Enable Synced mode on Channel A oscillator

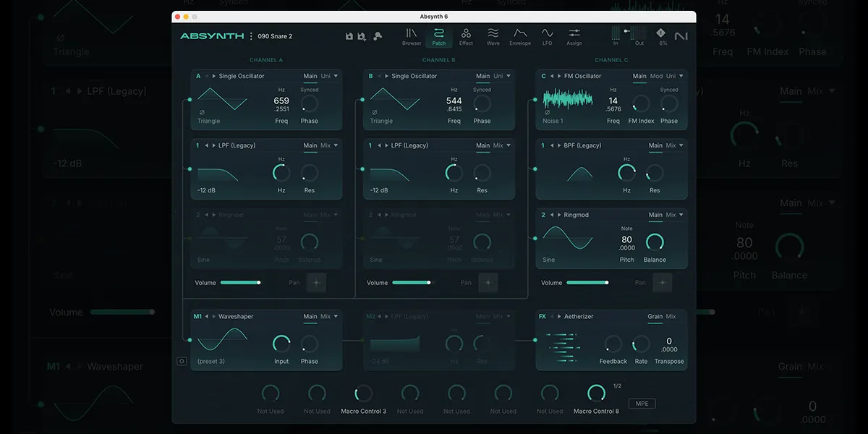[309, 88]
